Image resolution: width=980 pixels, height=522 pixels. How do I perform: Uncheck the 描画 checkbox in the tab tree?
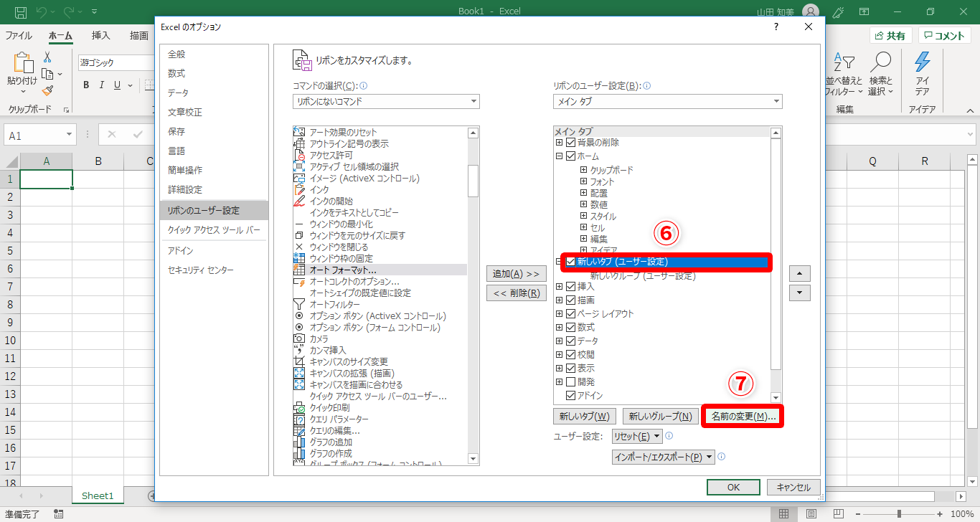(x=571, y=300)
